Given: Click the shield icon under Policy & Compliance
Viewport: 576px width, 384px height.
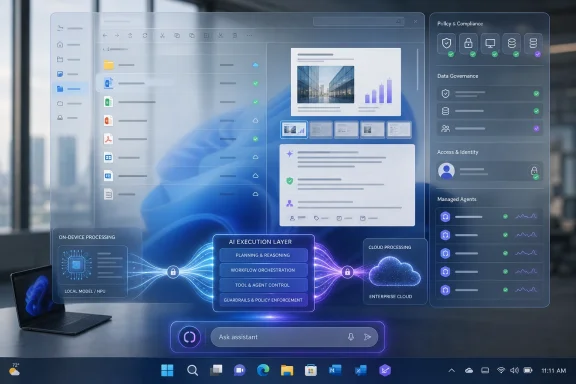Looking at the screenshot, I should tap(446, 44).
